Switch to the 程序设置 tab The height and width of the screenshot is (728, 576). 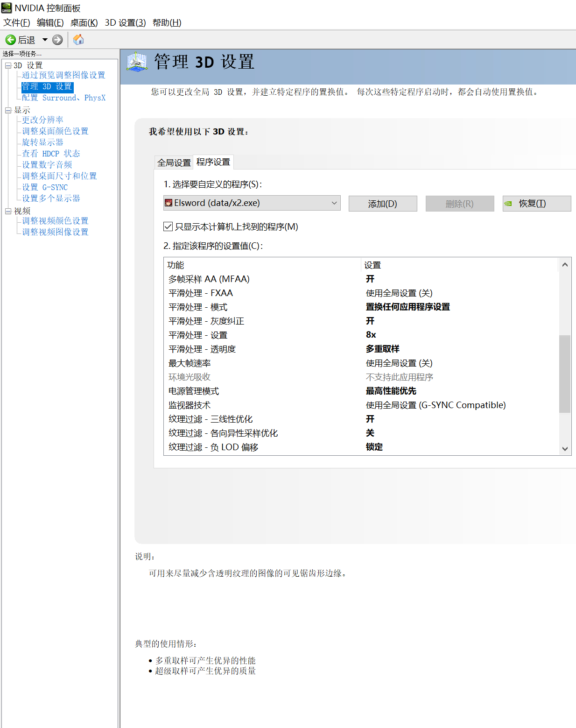tap(213, 162)
